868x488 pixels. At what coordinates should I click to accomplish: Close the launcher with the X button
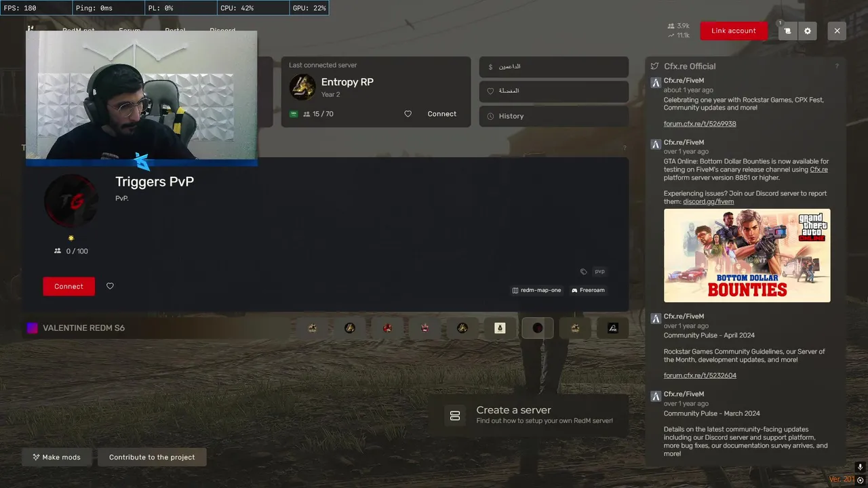[837, 30]
